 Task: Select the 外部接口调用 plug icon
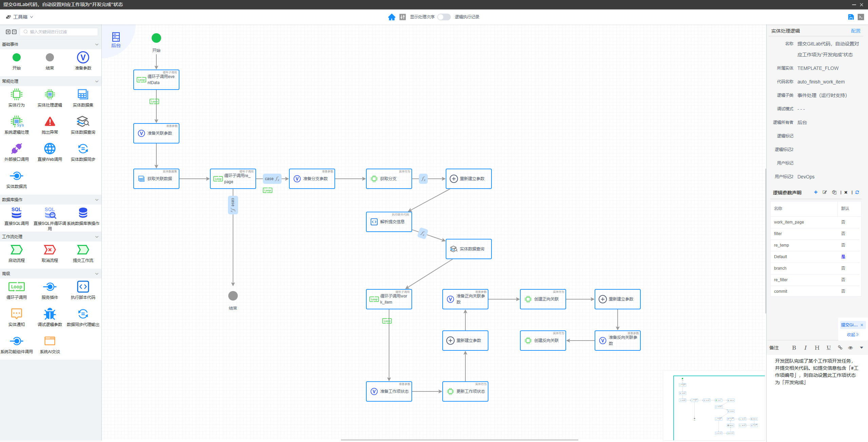click(16, 149)
